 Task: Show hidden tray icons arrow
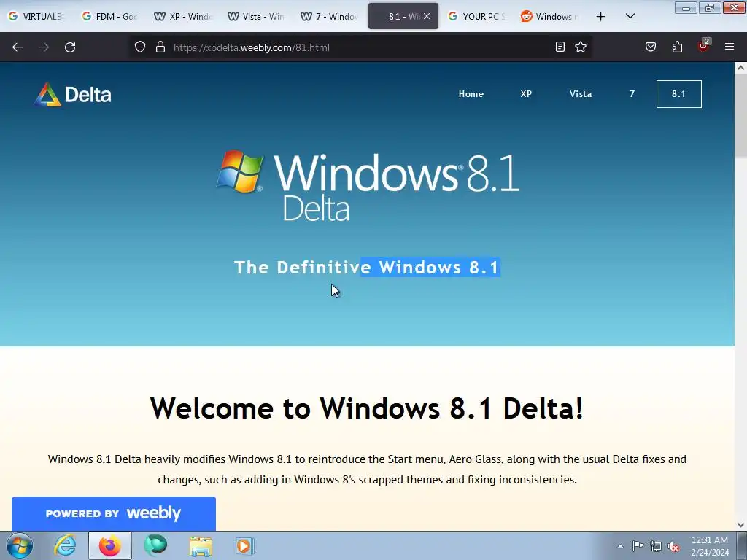pyautogui.click(x=620, y=546)
